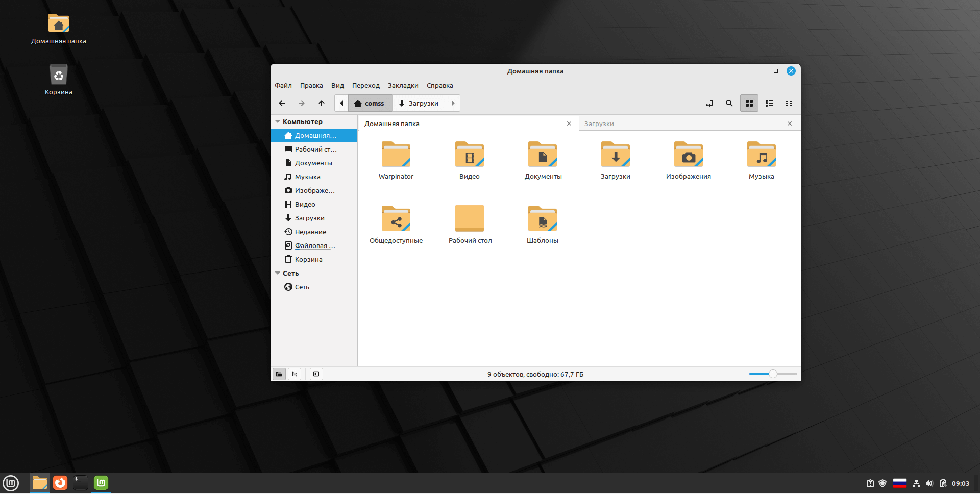Open the Изображения folder icon
The image size is (980, 494).
[688, 155]
